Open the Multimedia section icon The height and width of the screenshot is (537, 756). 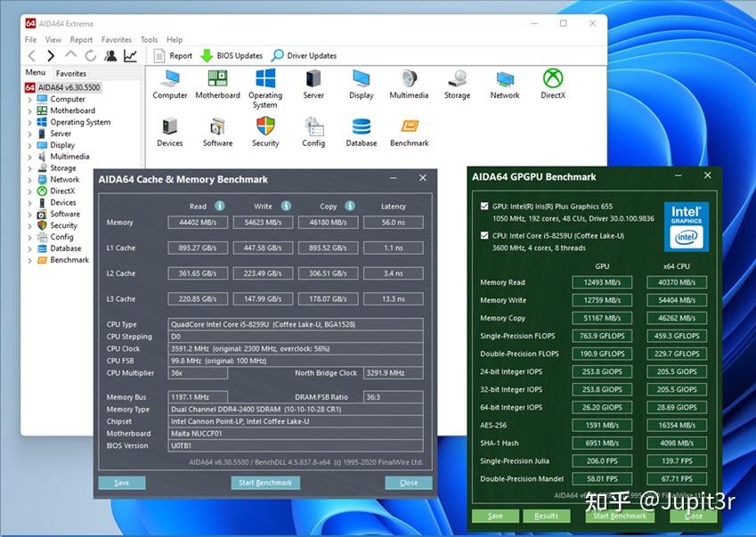(x=409, y=85)
